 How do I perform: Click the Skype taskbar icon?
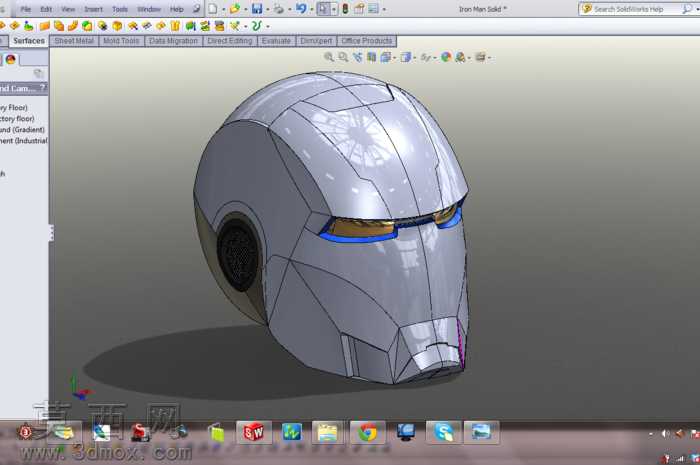(x=443, y=432)
